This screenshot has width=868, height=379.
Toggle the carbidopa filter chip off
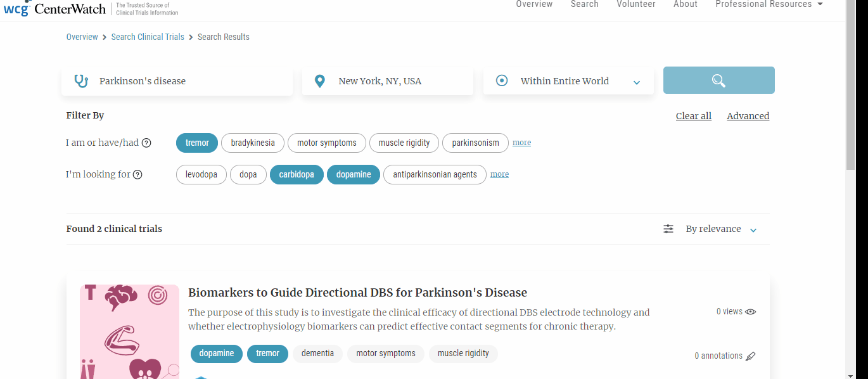coord(297,174)
